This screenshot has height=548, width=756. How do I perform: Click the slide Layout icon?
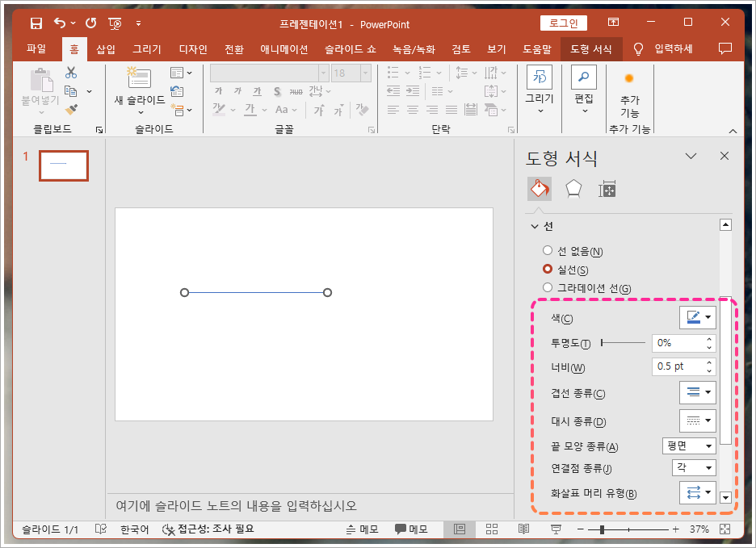pos(177,73)
